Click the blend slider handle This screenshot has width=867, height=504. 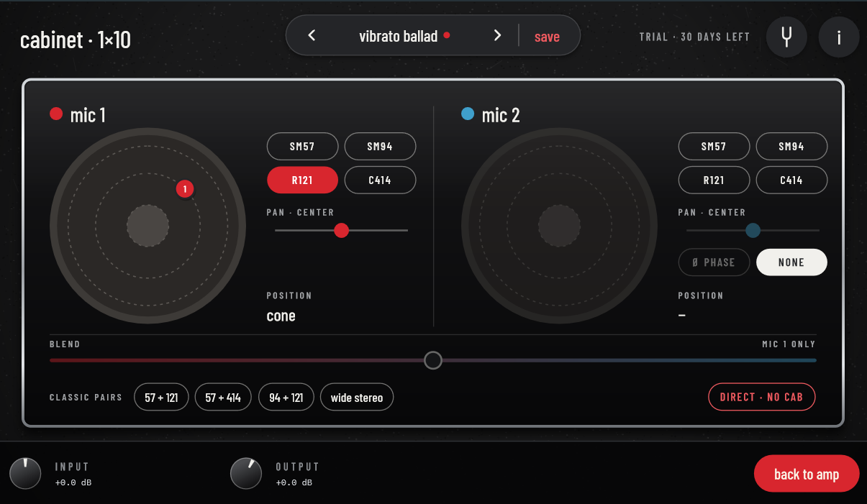pos(433,359)
